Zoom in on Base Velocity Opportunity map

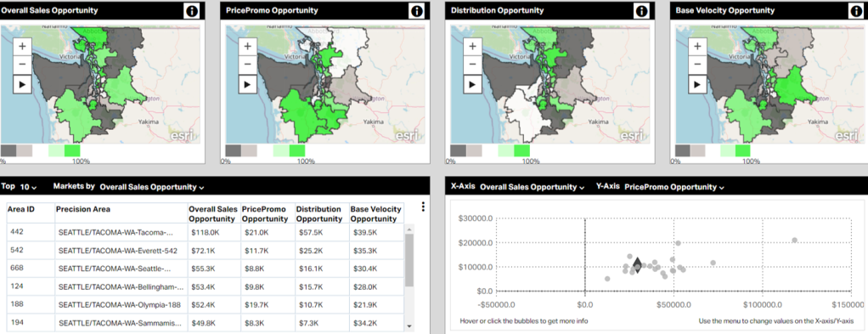click(x=697, y=46)
